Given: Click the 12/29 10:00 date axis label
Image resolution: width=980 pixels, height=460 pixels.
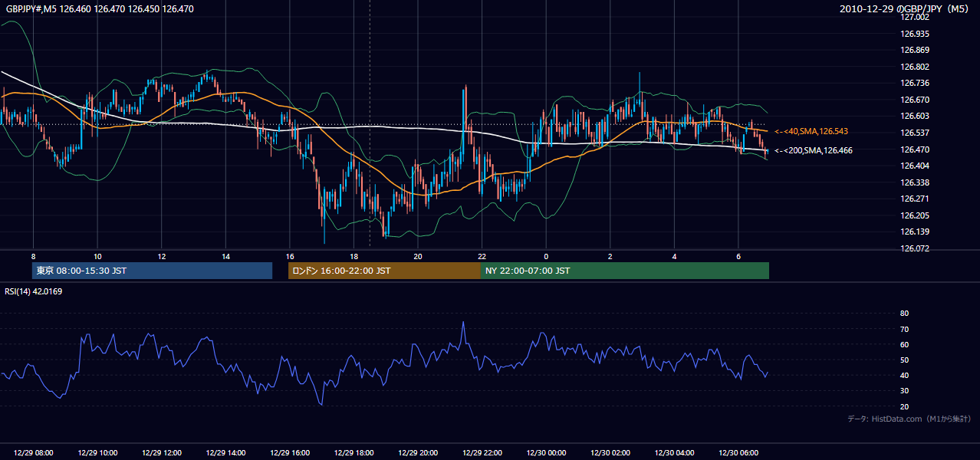Looking at the screenshot, I should click(x=97, y=453).
